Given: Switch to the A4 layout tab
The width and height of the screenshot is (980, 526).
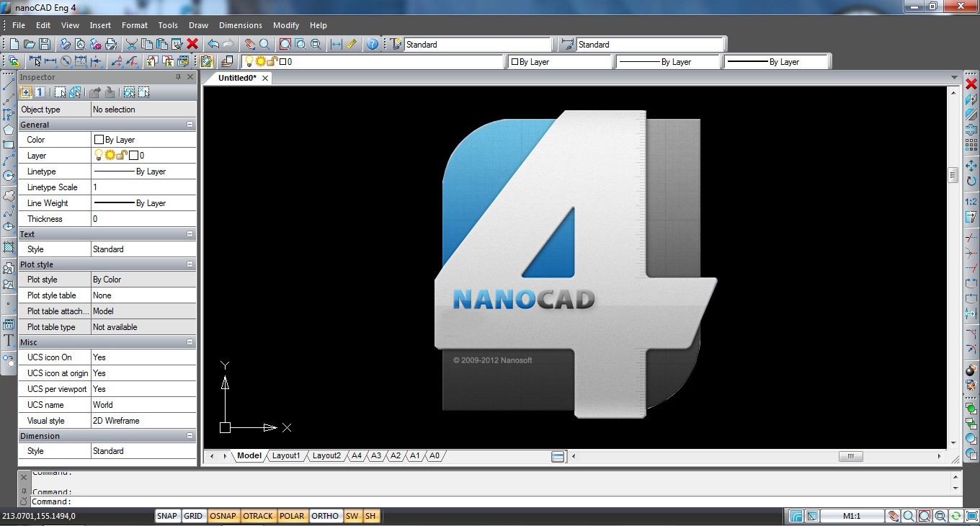Looking at the screenshot, I should click(357, 455).
